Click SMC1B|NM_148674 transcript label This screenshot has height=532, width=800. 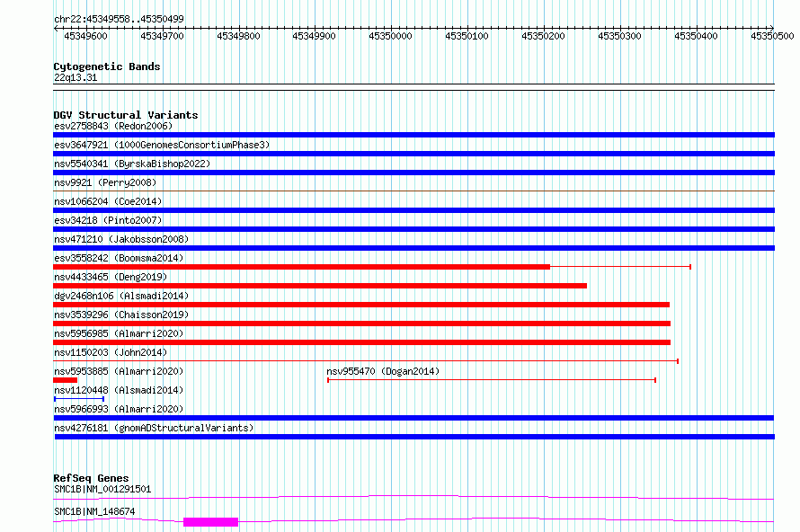(94, 511)
